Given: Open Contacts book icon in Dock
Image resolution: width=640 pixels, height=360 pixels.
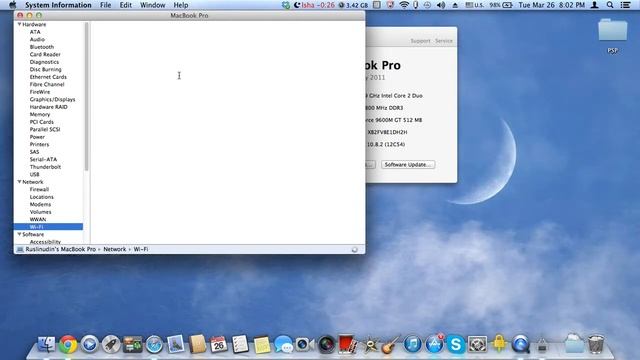Looking at the screenshot, I should click(x=198, y=344).
